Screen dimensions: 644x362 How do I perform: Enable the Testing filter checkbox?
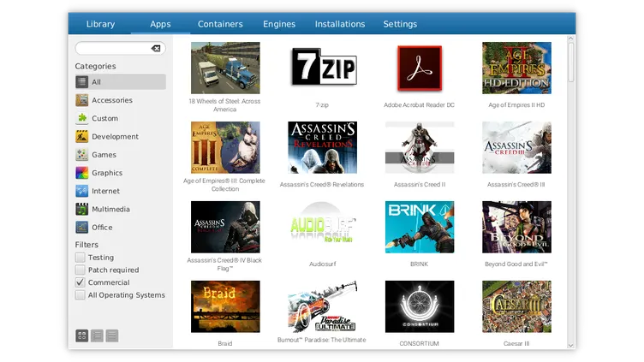click(x=80, y=258)
